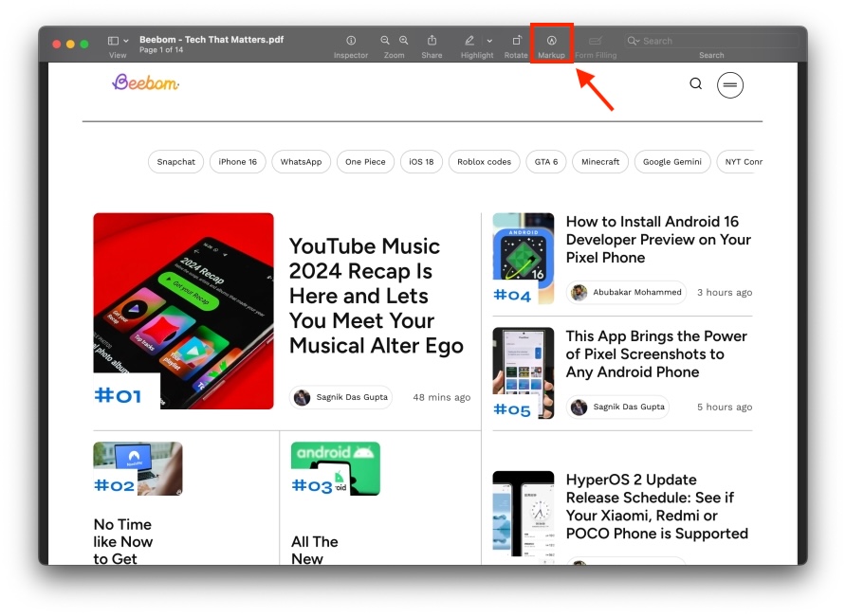Select the GTA 6 topic pill
This screenshot has height=616, width=846.
click(x=546, y=162)
